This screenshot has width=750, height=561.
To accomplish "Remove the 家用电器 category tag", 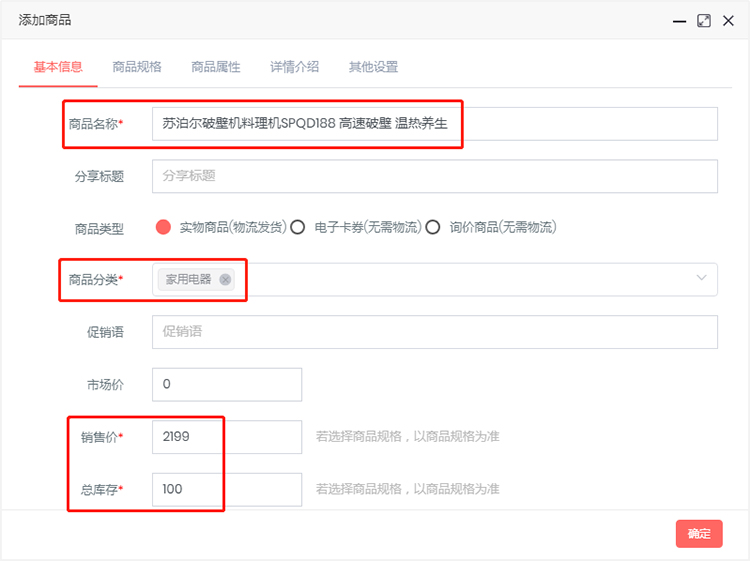I will click(225, 279).
